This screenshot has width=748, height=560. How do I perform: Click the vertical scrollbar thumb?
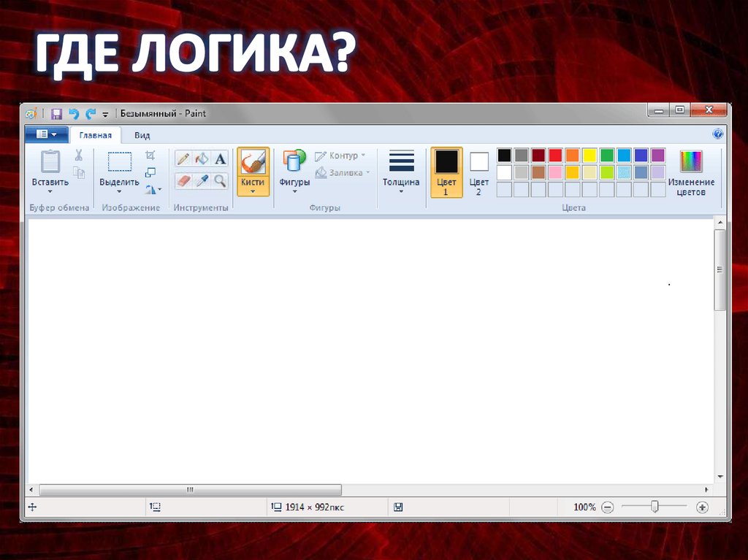pyautogui.click(x=720, y=270)
